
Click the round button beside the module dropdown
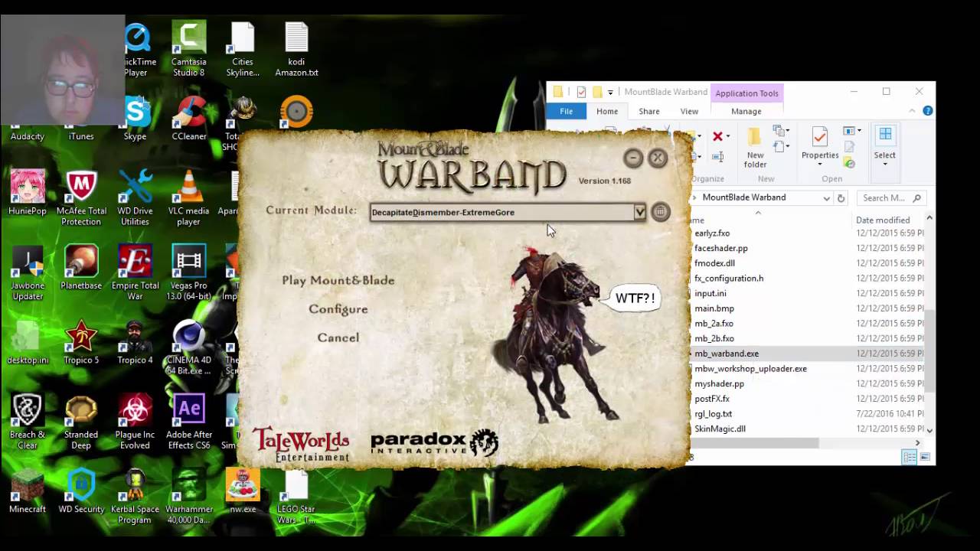660,212
